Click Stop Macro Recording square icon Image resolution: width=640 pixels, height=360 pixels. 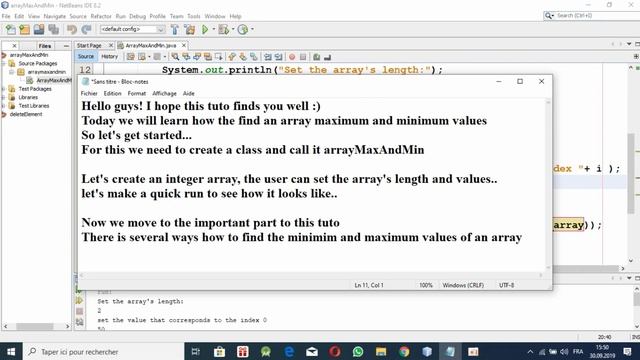(x=303, y=57)
